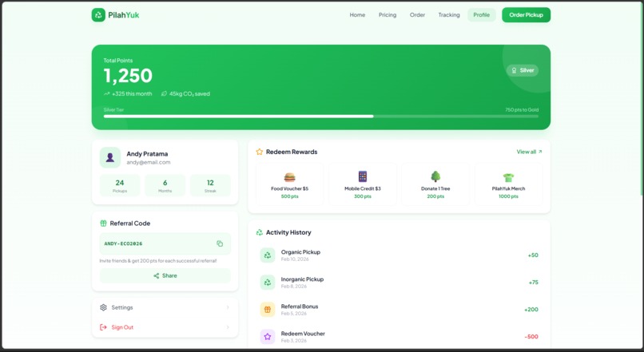Click the Sign Out row chevron
Viewport: 644px width, 352px height.
(228, 327)
